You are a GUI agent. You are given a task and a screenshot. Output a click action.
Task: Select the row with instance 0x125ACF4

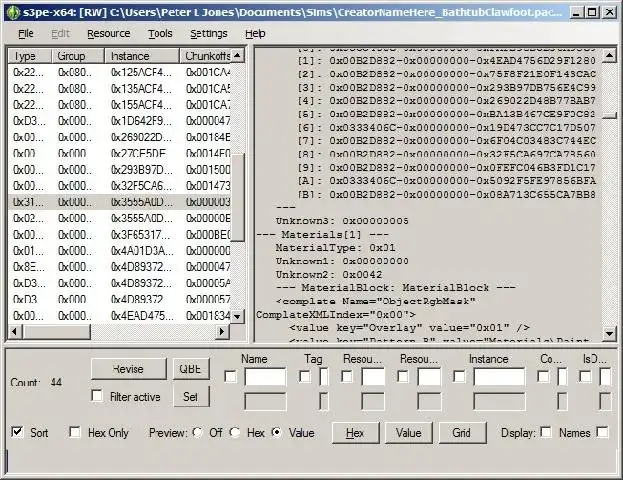pyautogui.click(x=119, y=72)
